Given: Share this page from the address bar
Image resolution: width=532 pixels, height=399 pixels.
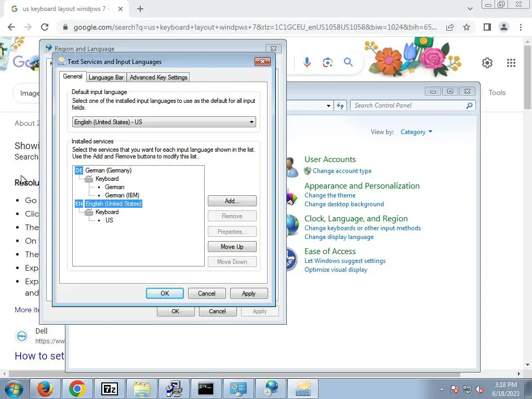Looking at the screenshot, I should (x=450, y=27).
